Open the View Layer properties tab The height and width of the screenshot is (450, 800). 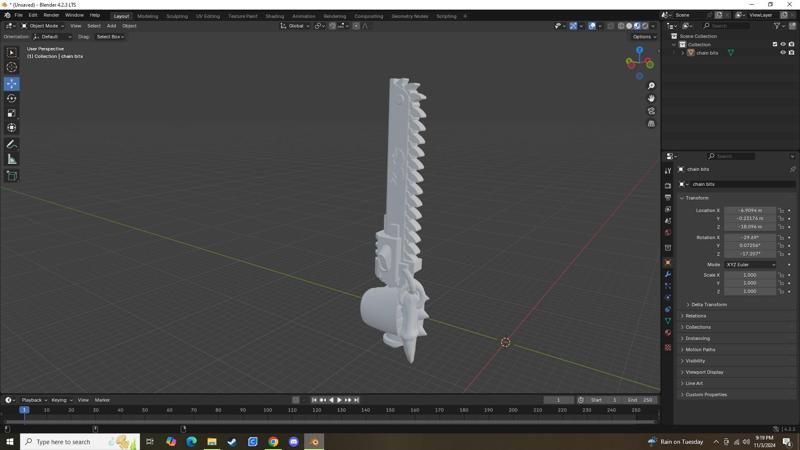tap(668, 209)
